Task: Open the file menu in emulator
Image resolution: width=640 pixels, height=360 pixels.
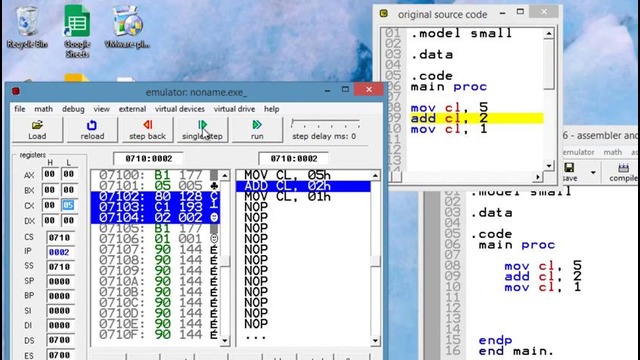Action: [x=20, y=109]
